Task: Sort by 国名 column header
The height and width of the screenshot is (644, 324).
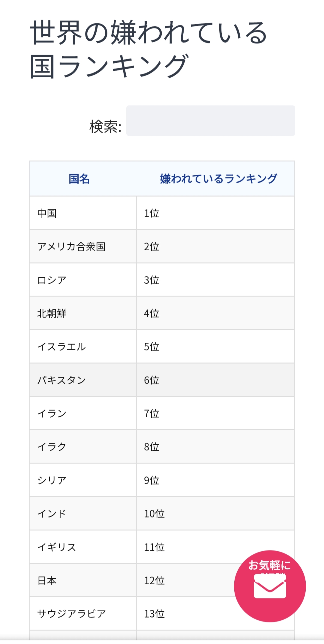Action: 79,179
